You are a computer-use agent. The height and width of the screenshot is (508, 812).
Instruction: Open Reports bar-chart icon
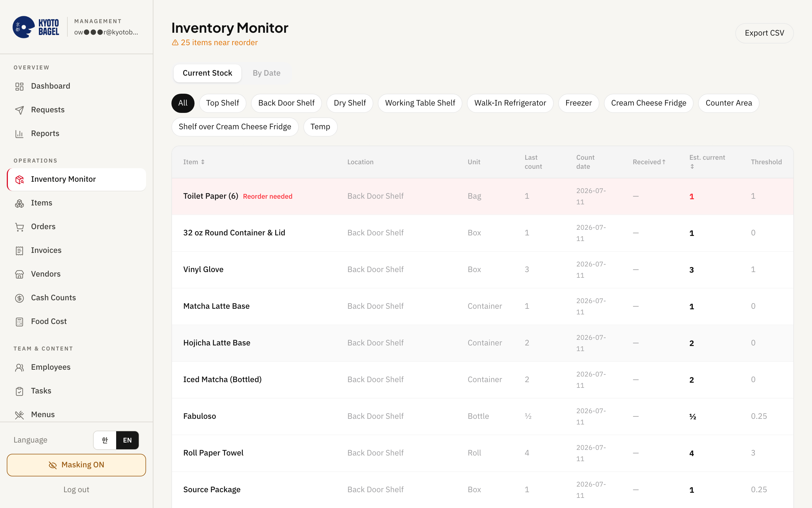click(x=19, y=134)
